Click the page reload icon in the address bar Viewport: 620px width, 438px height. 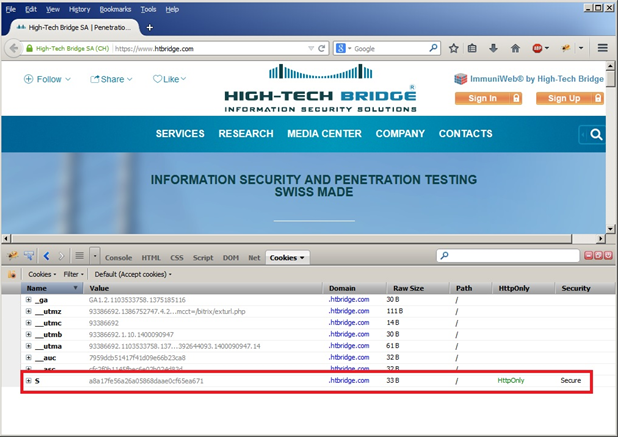(x=322, y=47)
